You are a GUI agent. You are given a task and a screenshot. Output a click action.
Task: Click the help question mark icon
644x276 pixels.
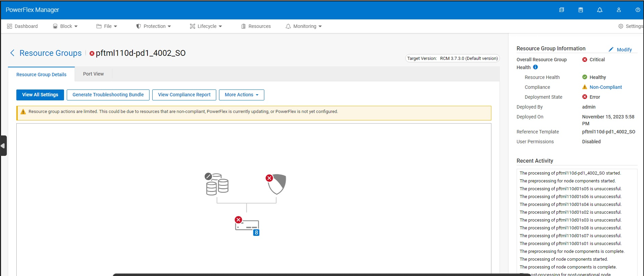click(x=638, y=10)
